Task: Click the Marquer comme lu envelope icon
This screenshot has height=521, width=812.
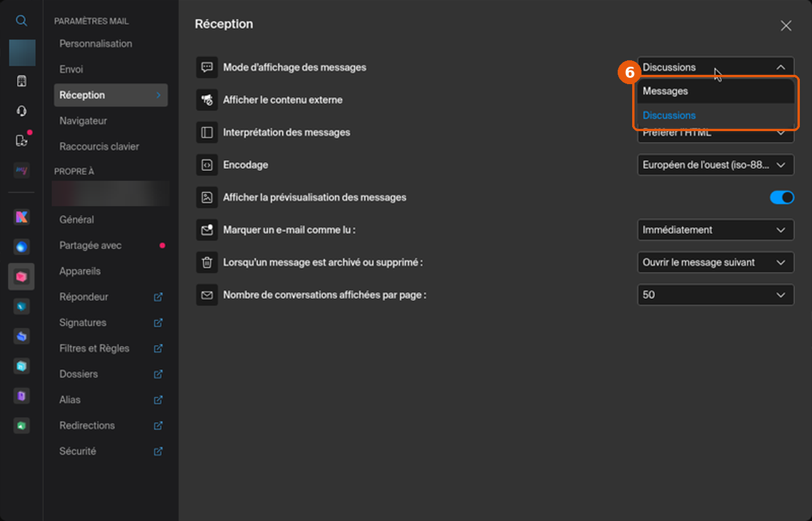Action: click(207, 230)
